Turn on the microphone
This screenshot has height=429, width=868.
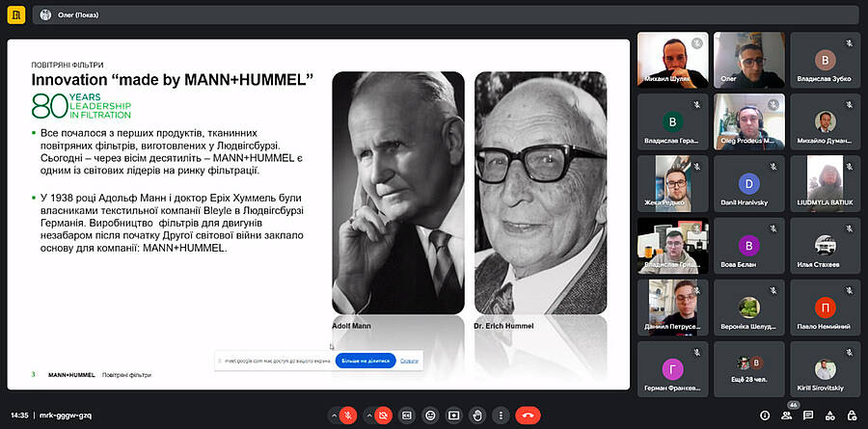coord(348,416)
